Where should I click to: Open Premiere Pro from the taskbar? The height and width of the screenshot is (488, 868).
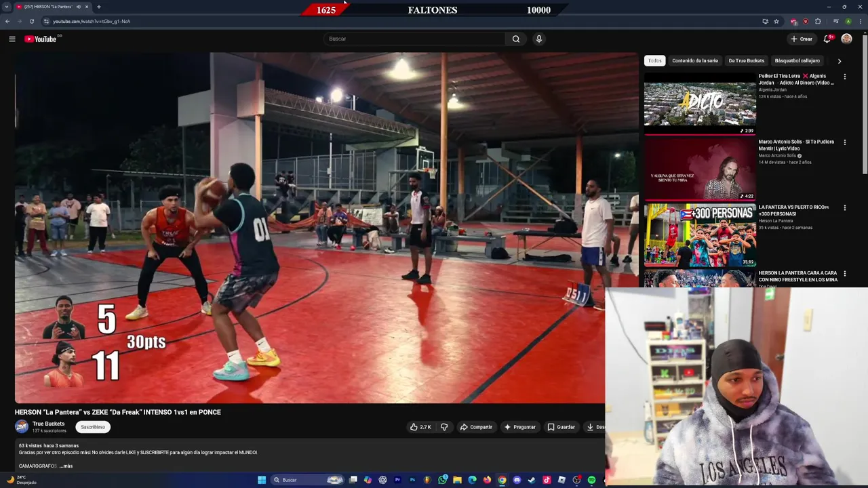click(397, 480)
